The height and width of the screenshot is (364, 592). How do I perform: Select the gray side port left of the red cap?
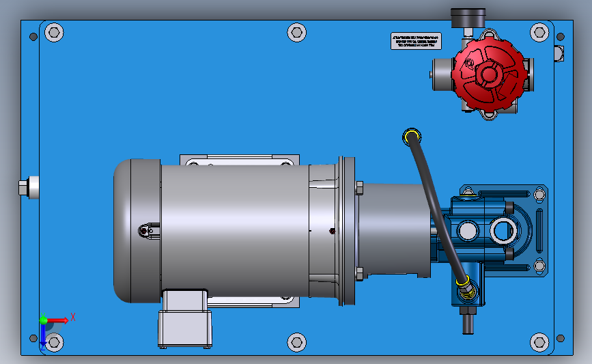[x=442, y=74]
